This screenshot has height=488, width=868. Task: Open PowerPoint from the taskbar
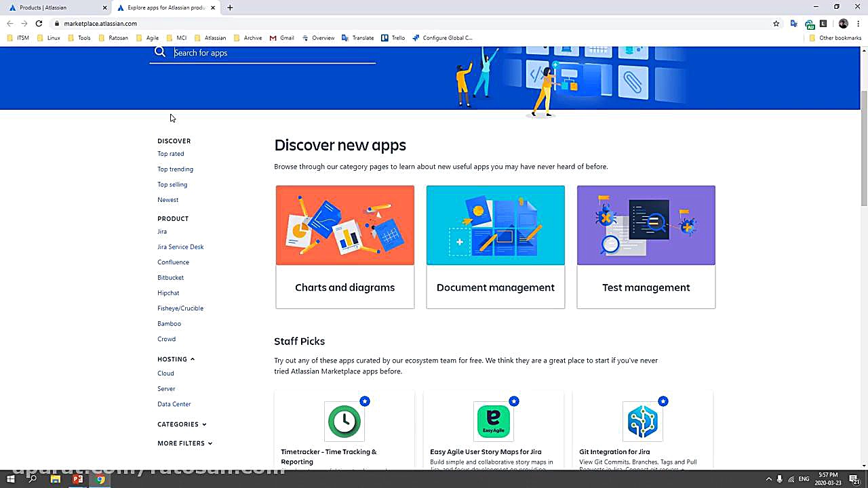77,479
